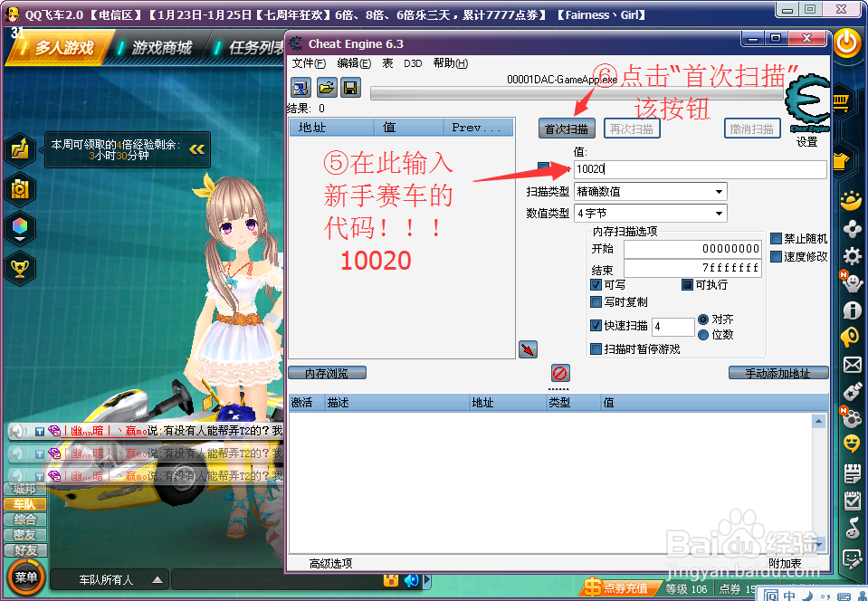Open a cheat table folder icon
Viewport: 868px width, 601px height.
(327, 88)
